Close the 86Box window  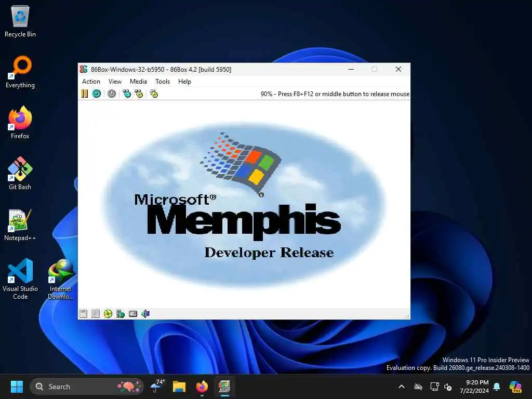coord(398,69)
